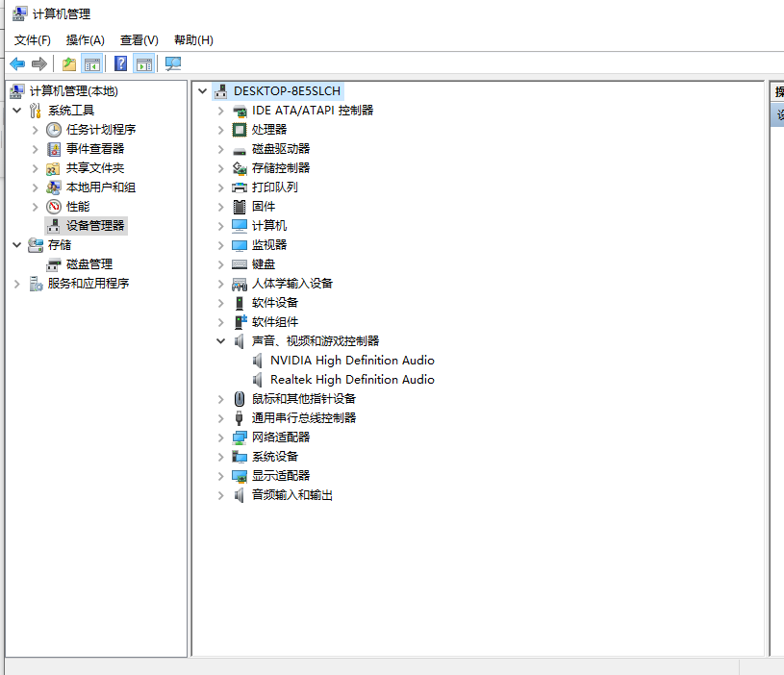The image size is (784, 675).
Task: Expand the 共享文件夹 node
Action: (x=35, y=168)
